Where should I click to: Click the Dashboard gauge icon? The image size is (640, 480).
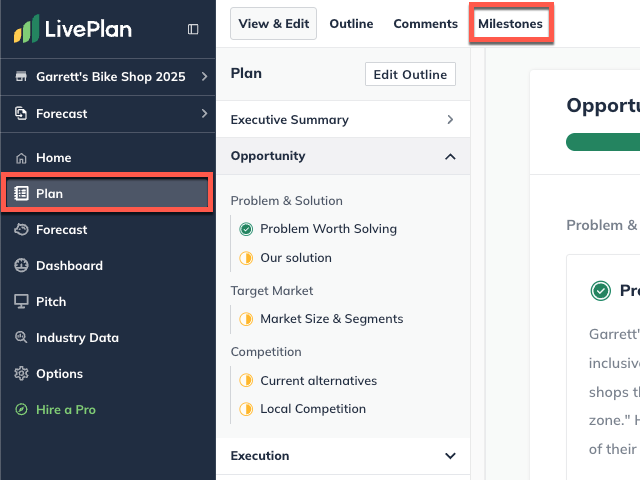[21, 265]
